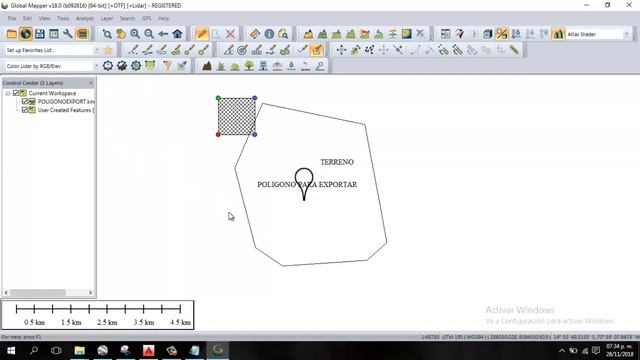640x360 pixels.
Task: Toggle the hill shading percent icon
Action: click(x=502, y=34)
